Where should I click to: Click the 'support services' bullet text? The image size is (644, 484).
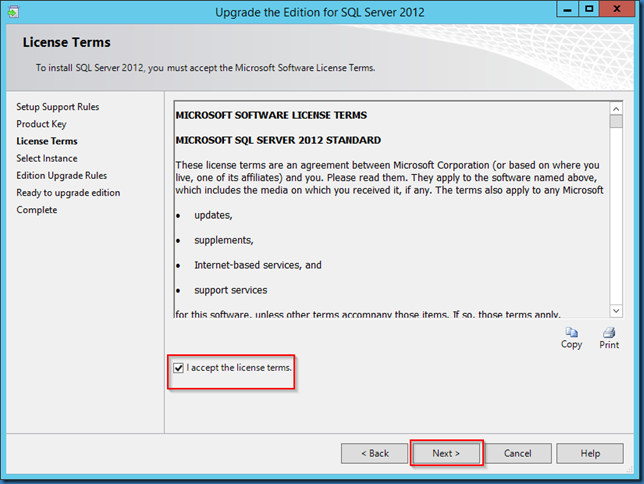[230, 290]
